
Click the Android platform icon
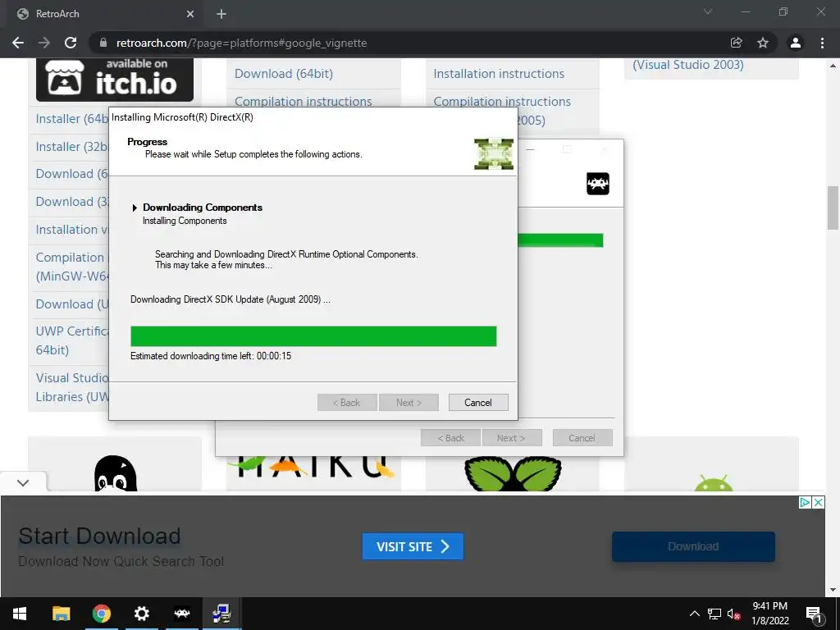pos(713,482)
